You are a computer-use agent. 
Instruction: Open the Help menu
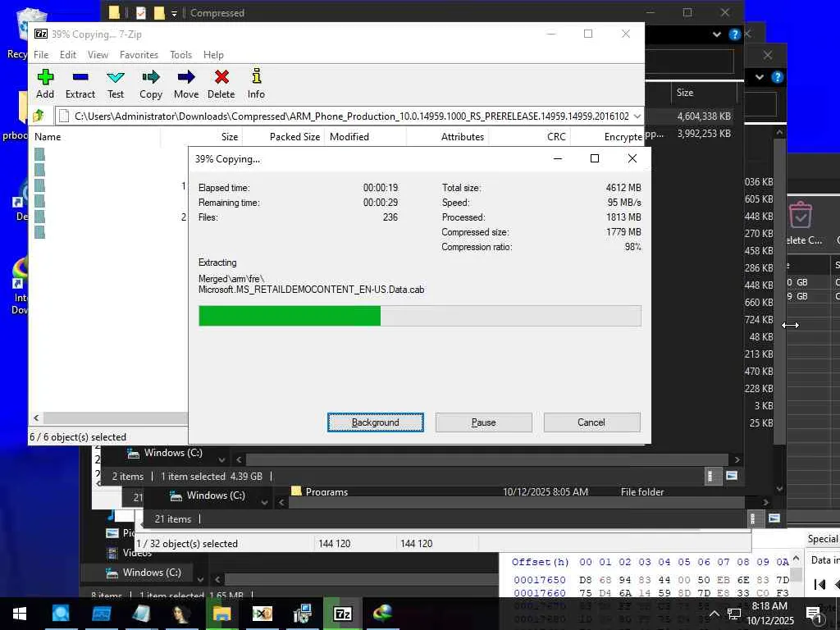click(x=213, y=55)
